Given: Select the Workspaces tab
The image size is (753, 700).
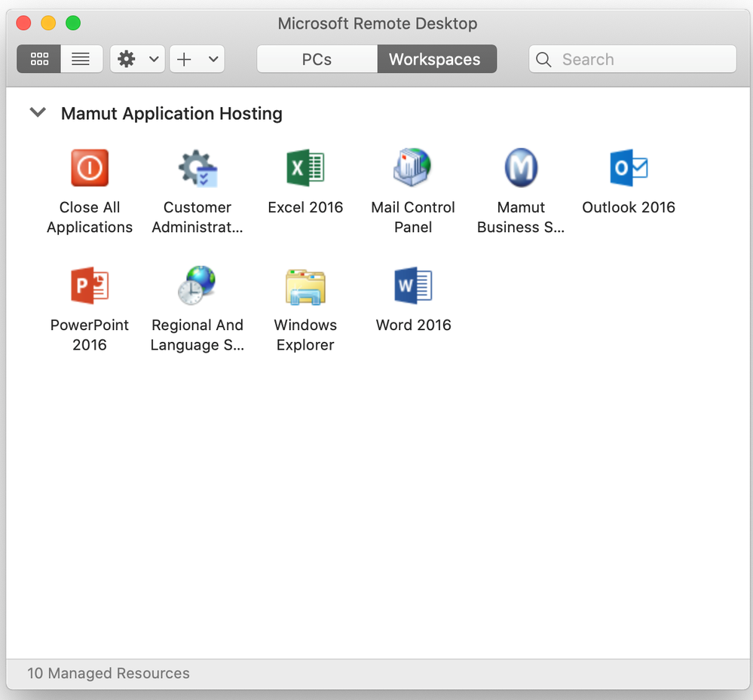Looking at the screenshot, I should [x=436, y=59].
